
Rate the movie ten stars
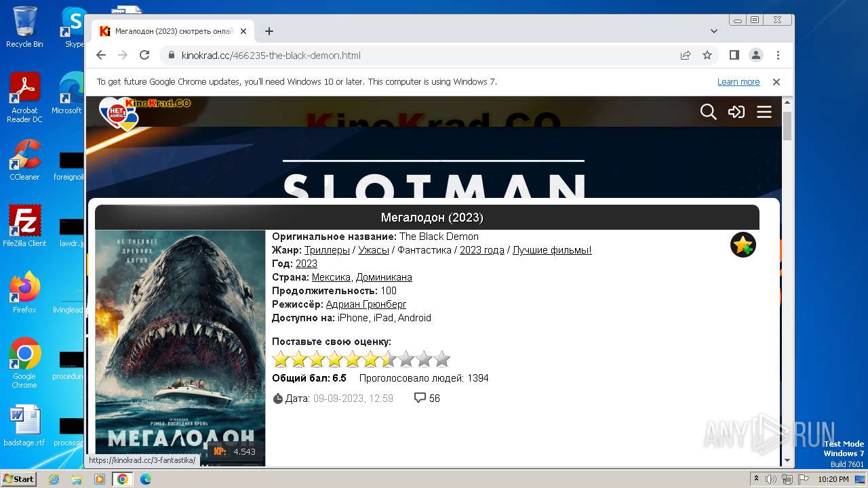tap(441, 359)
